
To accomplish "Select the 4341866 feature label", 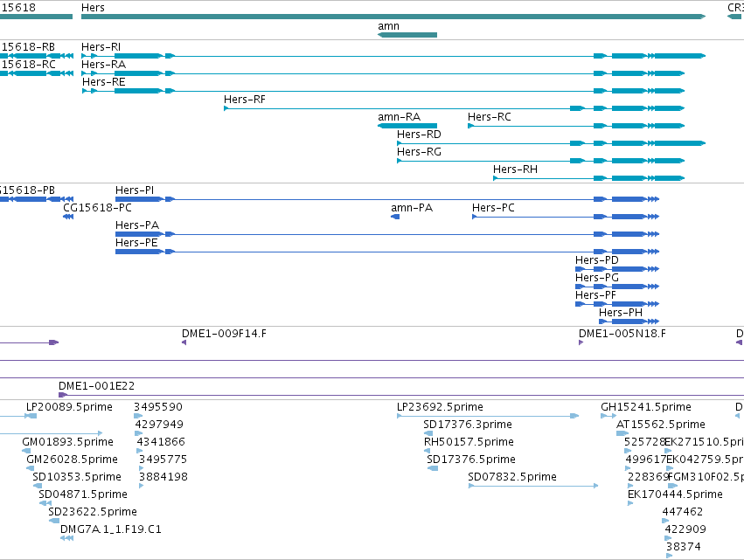I will pos(161,442).
